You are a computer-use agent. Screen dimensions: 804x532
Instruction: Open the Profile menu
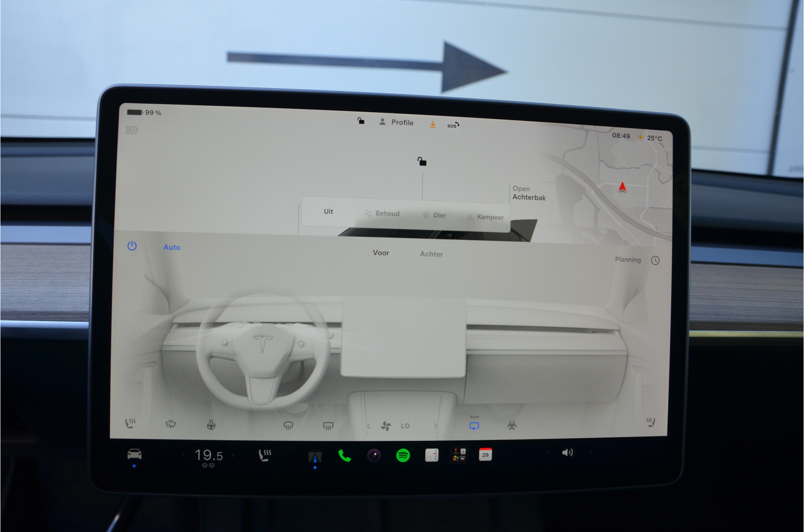396,122
